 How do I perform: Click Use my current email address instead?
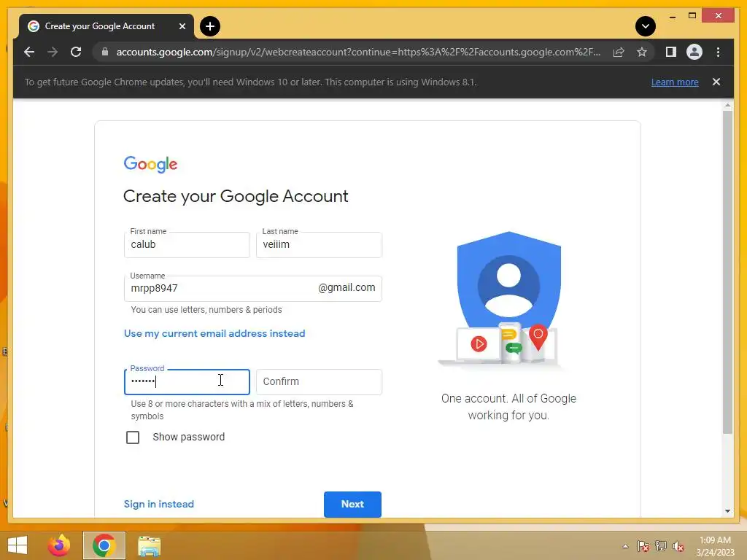click(x=214, y=333)
